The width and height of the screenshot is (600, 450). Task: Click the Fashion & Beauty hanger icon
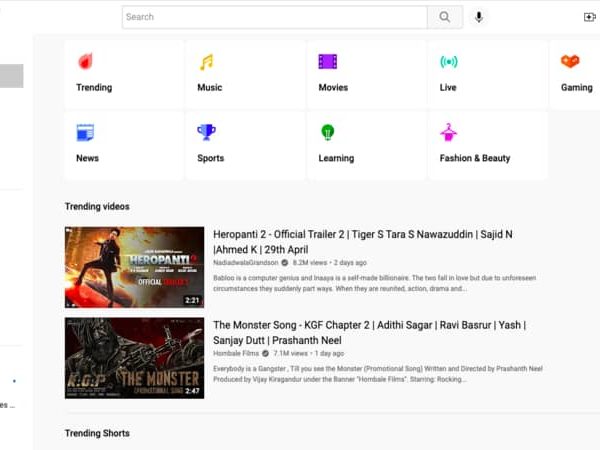(x=448, y=132)
